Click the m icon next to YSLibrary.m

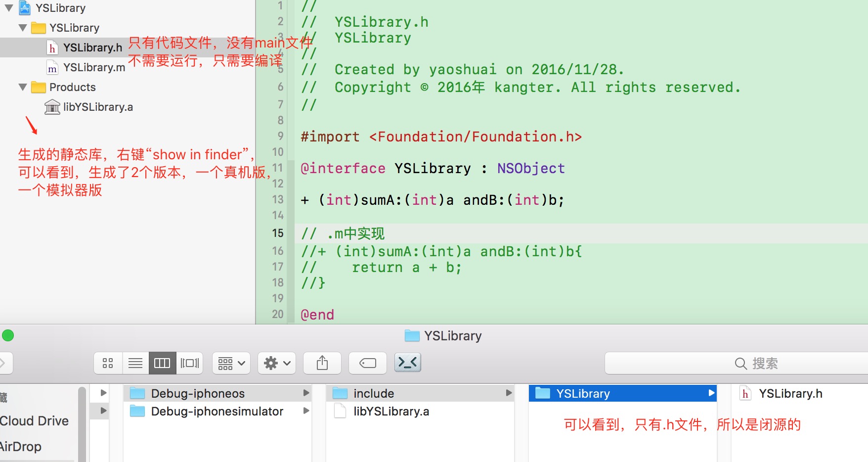[x=52, y=68]
